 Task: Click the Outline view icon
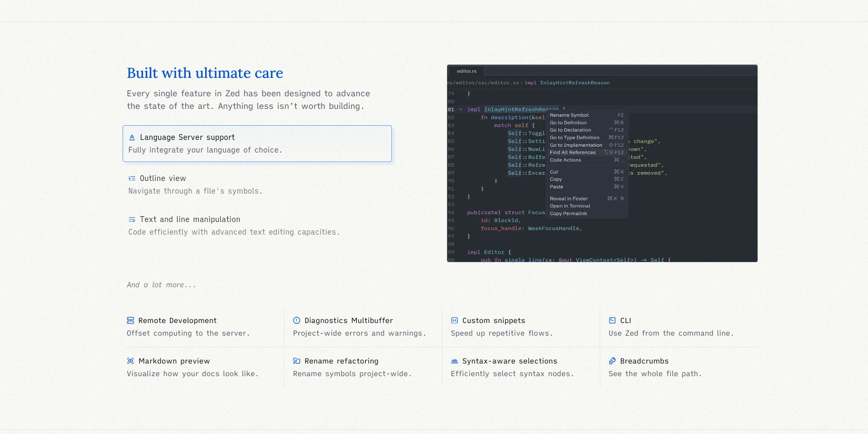132,178
